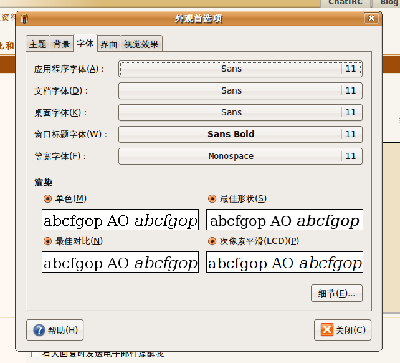Viewport: 400px width, 363px height.
Task: Switch to ChatIRC tab in background window
Action: tap(345, 3)
